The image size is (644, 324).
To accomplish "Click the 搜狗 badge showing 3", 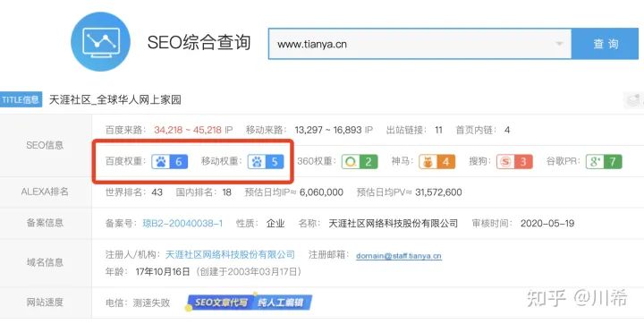I will pos(514,162).
